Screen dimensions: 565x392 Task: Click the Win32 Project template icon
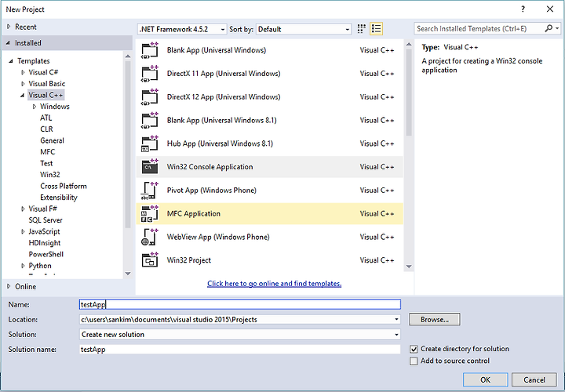[150, 260]
